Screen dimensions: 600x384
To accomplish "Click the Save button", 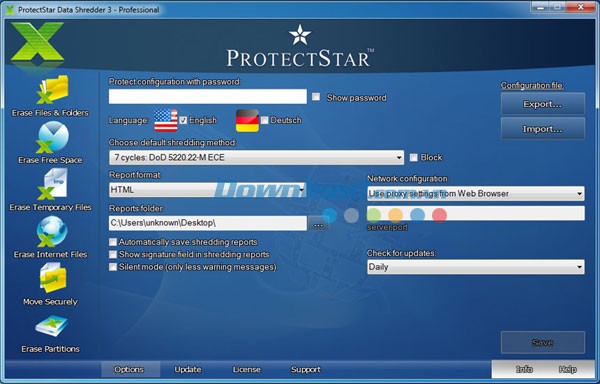I will 543,342.
